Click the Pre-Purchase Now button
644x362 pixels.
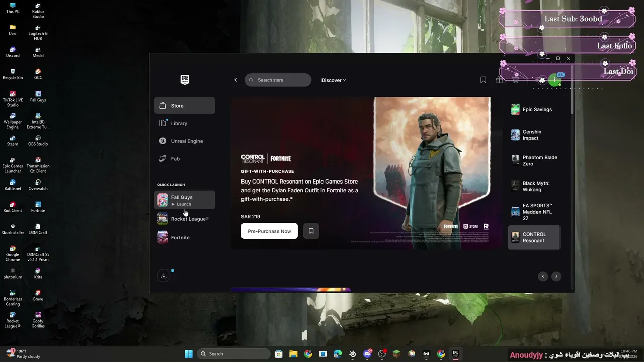pyautogui.click(x=269, y=231)
